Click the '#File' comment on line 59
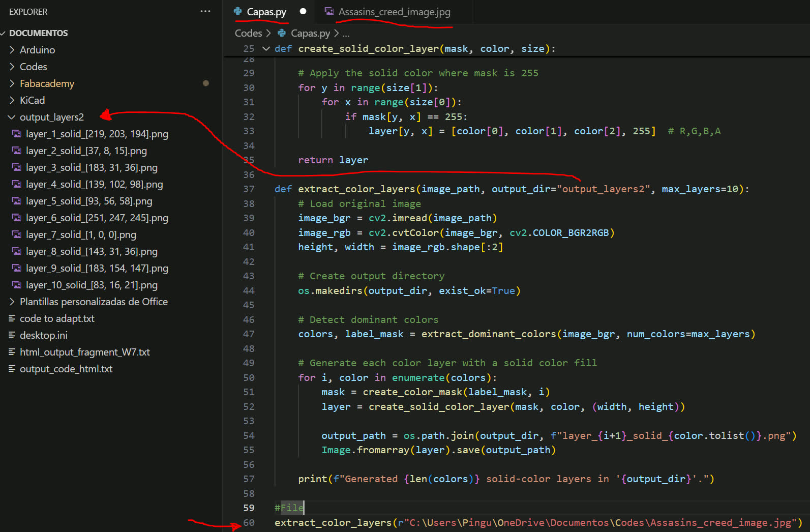Screen dimensions: 810x532 click(289, 508)
